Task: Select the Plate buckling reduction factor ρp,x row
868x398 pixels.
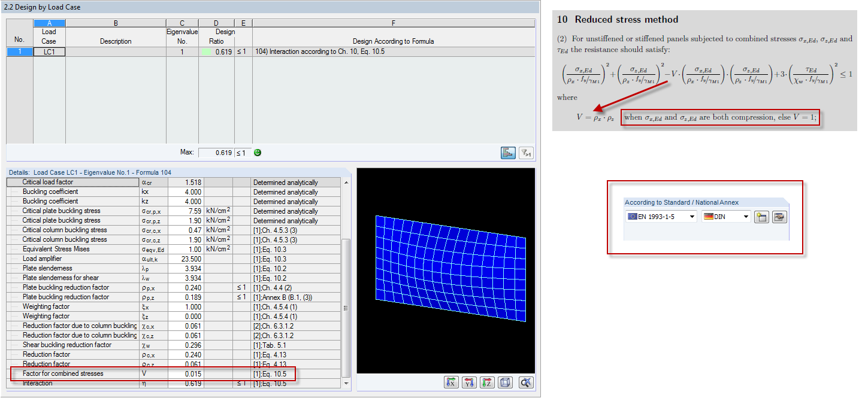Action: [174, 288]
